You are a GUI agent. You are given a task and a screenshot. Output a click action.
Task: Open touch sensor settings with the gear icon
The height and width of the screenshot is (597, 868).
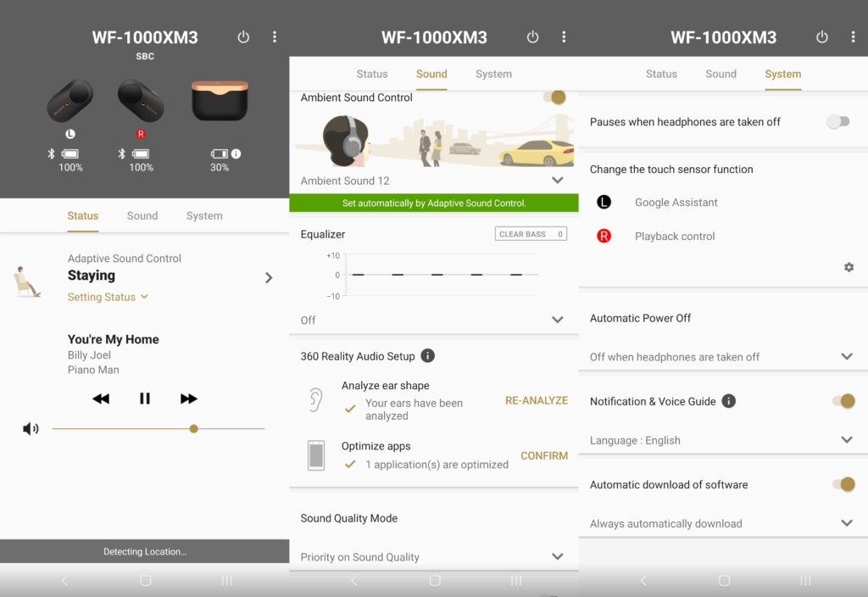tap(849, 267)
